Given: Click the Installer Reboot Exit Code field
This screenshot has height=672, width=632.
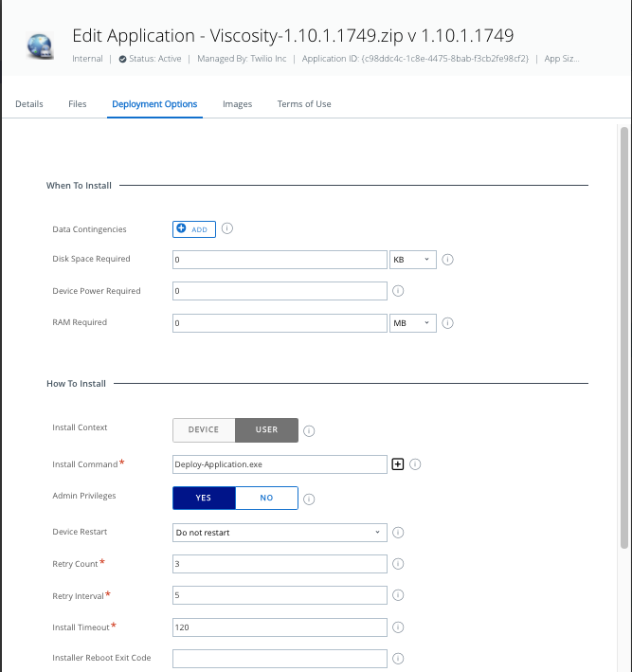Looking at the screenshot, I should click(x=280, y=659).
